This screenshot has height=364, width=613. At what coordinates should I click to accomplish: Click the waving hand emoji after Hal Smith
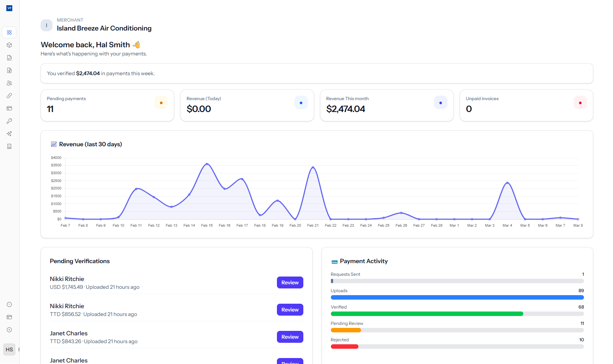point(137,45)
